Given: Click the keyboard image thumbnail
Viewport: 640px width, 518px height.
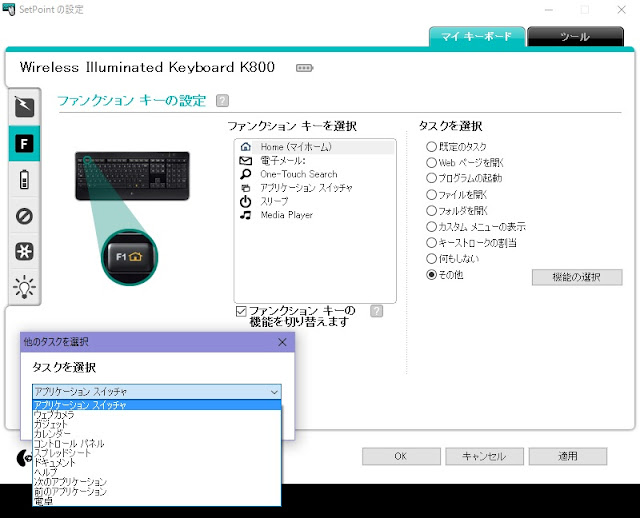Looking at the screenshot, I should tap(132, 176).
